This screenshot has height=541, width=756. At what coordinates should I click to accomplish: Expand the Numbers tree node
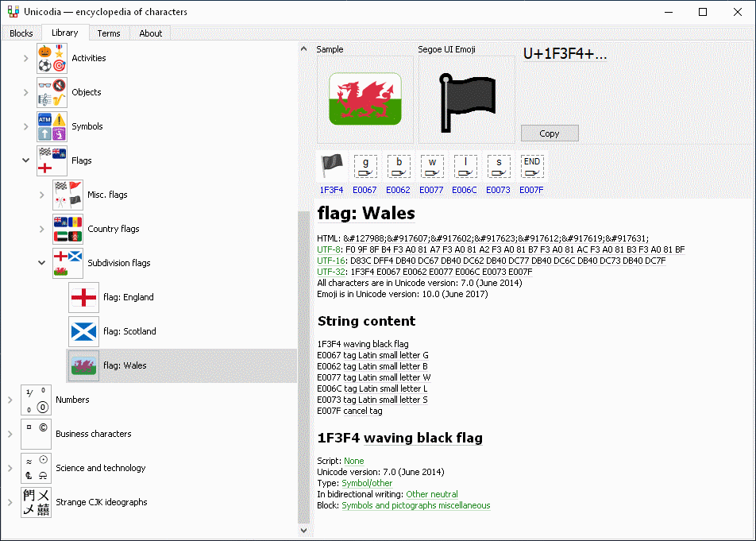click(x=10, y=400)
